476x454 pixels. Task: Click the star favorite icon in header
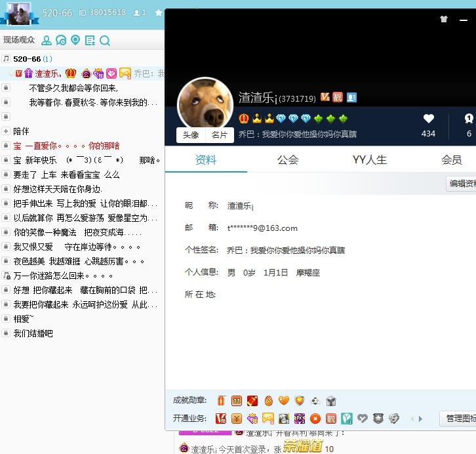(159, 12)
